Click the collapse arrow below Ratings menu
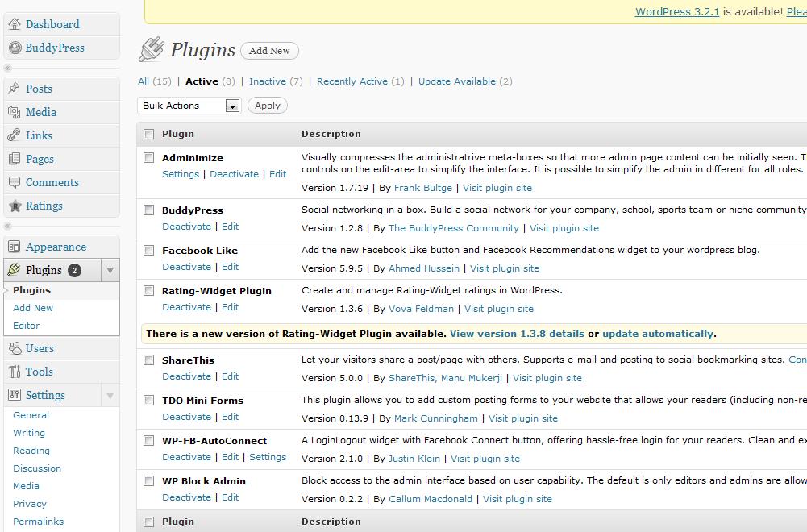 click(x=7, y=226)
